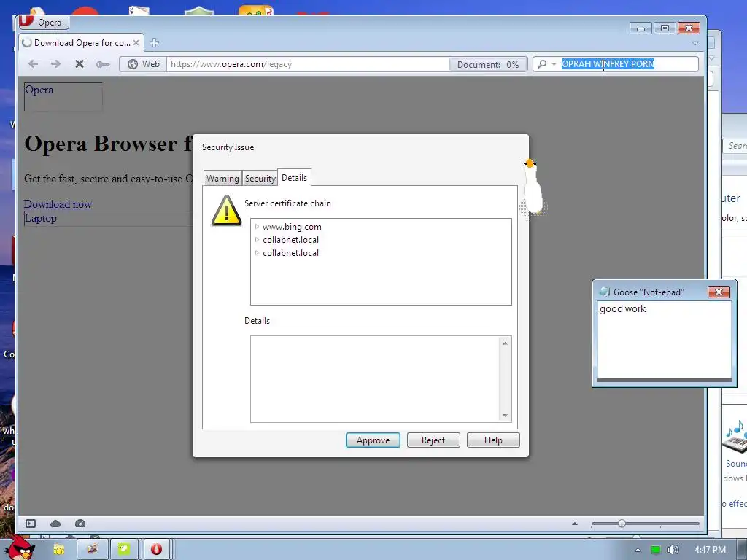
Task: Go forward with the forward arrow
Action: point(55,64)
